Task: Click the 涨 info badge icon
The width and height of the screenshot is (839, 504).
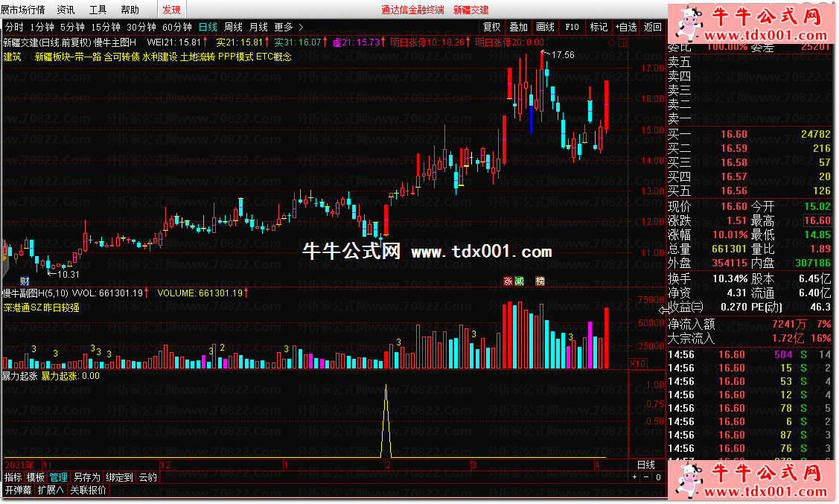Action: 508,281
